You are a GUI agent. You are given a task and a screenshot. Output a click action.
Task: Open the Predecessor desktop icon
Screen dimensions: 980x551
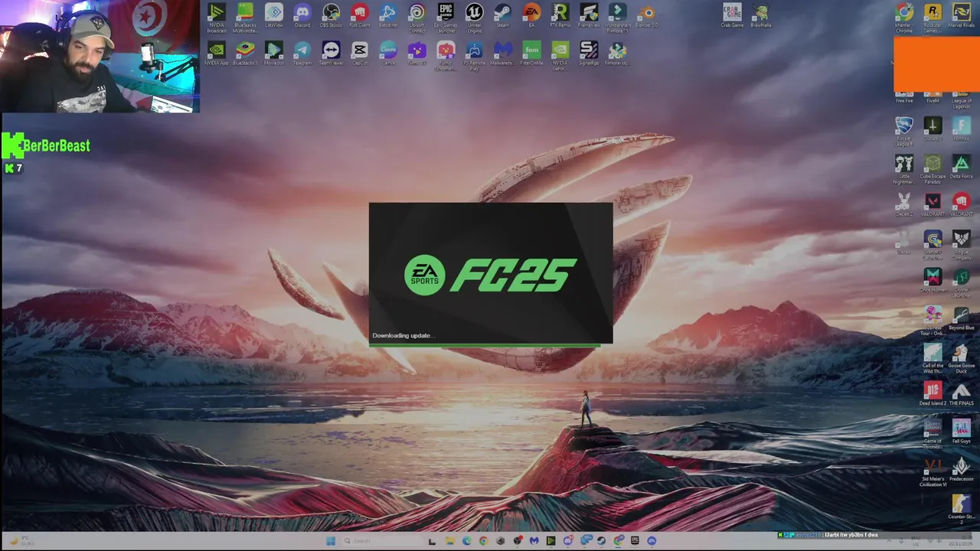(962, 470)
